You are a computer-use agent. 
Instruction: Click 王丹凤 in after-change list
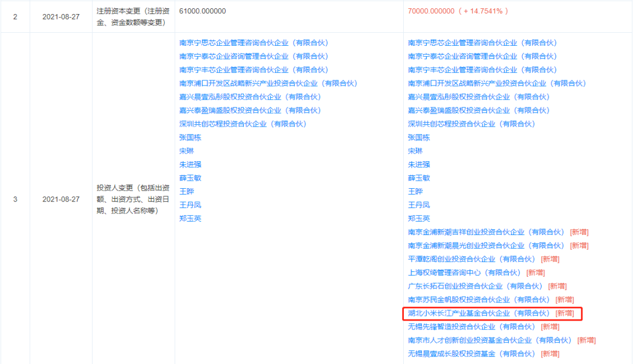click(x=418, y=205)
